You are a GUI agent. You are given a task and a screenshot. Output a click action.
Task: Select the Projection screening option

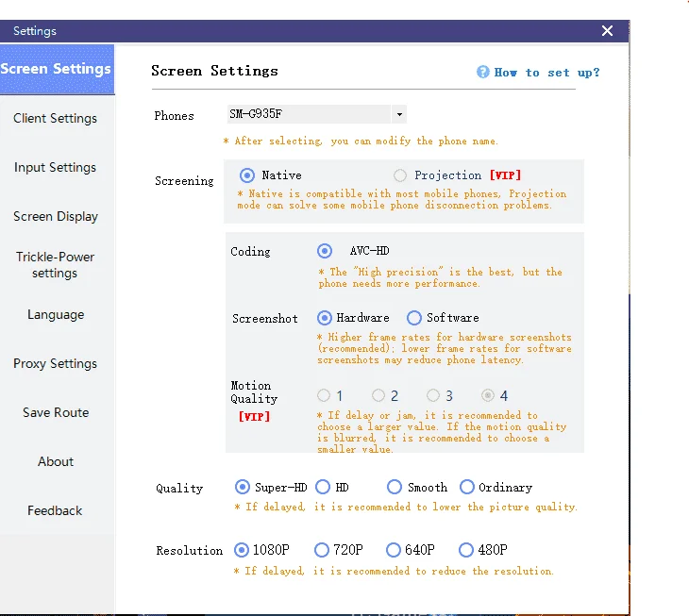pyautogui.click(x=399, y=175)
